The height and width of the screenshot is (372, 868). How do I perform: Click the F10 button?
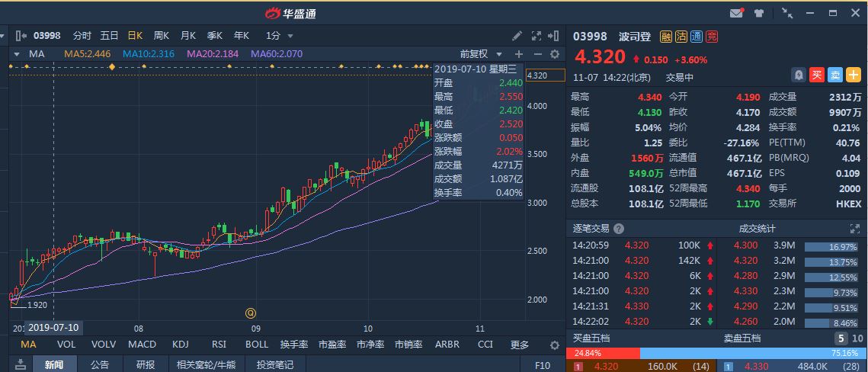click(x=543, y=365)
